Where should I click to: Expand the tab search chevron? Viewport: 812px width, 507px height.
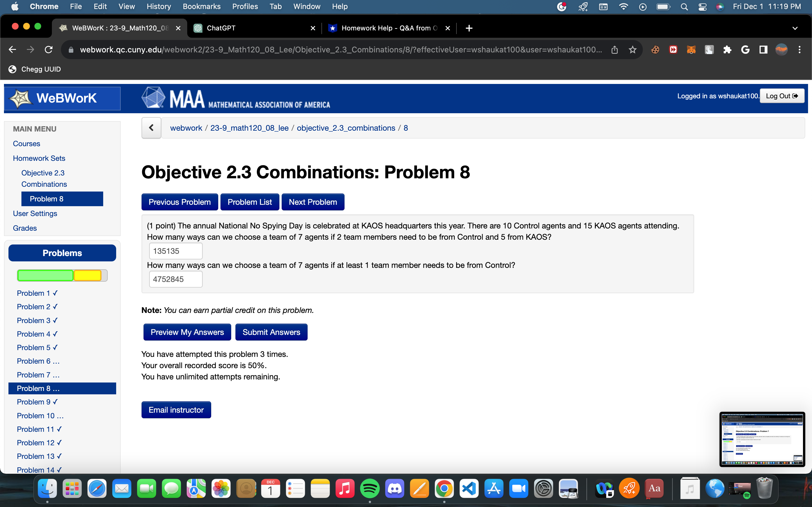(x=795, y=28)
